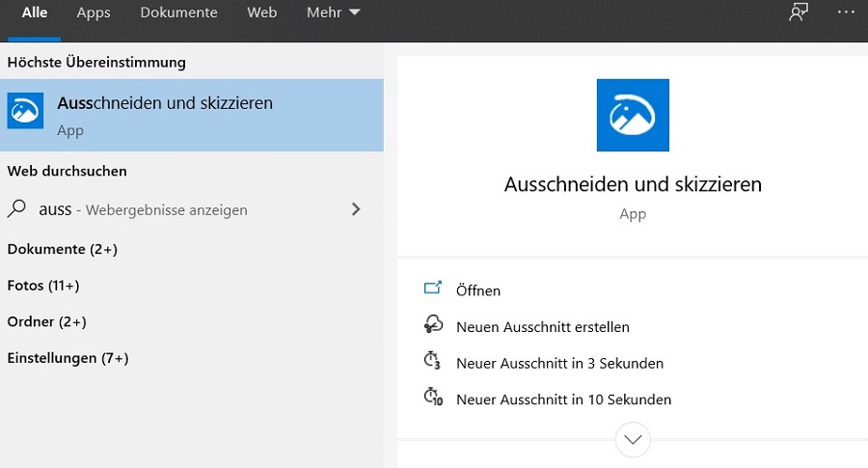Open the feedback icon in top bar
868x468 pixels.
[x=798, y=13]
